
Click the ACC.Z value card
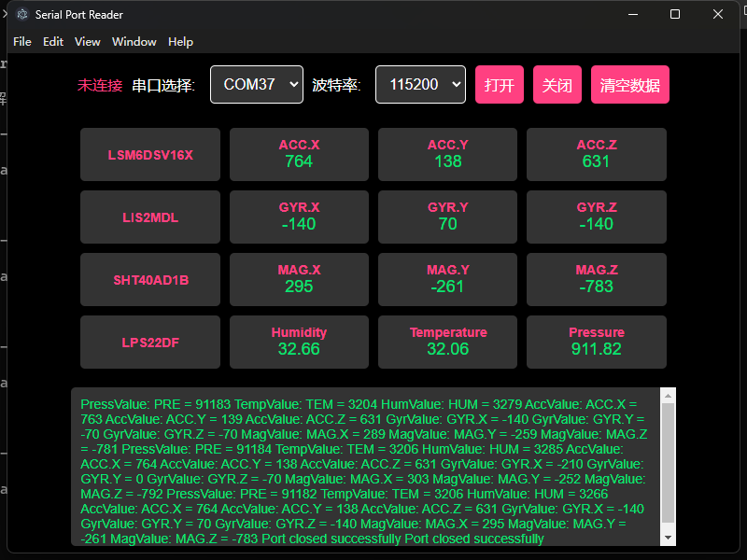(597, 154)
